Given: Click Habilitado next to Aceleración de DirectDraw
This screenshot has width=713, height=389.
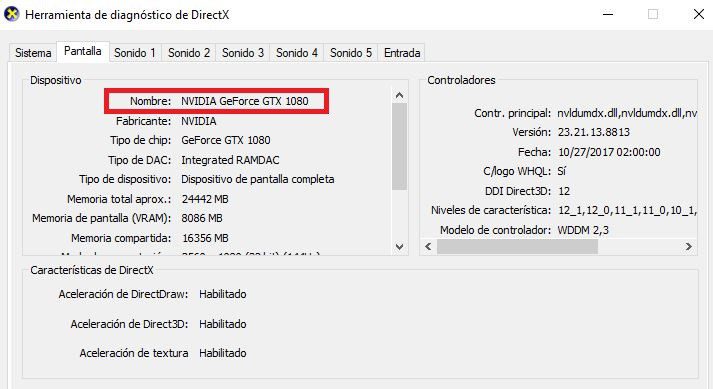Looking at the screenshot, I should [222, 294].
